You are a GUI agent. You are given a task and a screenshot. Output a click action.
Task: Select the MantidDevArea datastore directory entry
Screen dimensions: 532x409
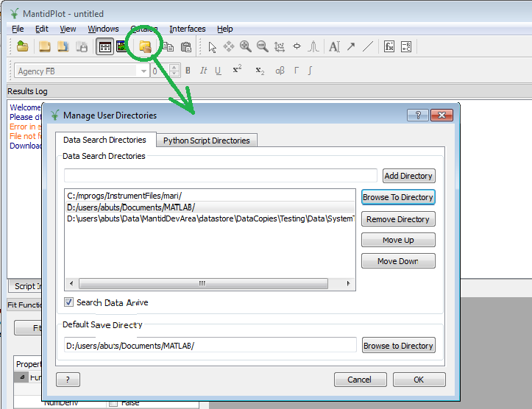pos(210,218)
